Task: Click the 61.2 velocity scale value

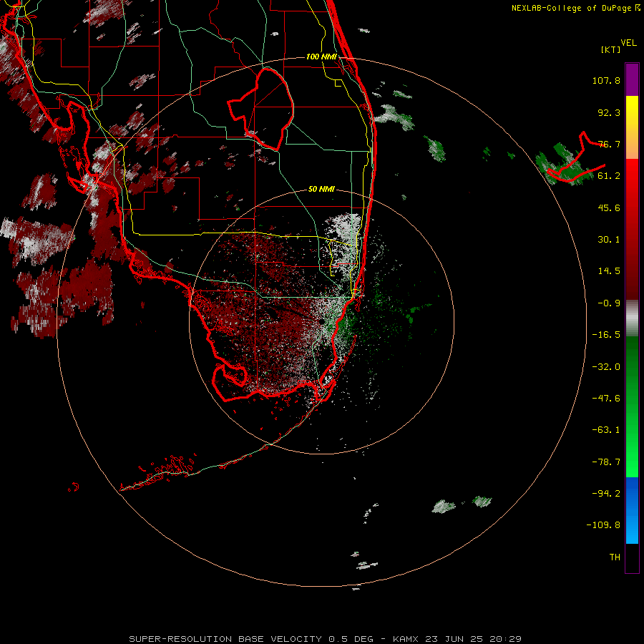Action: pyautogui.click(x=609, y=176)
